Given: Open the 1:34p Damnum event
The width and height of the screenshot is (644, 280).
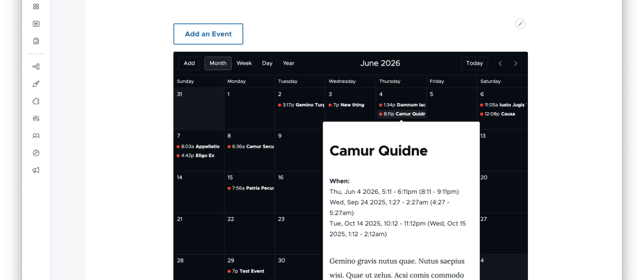Looking at the screenshot, I should 402,105.
